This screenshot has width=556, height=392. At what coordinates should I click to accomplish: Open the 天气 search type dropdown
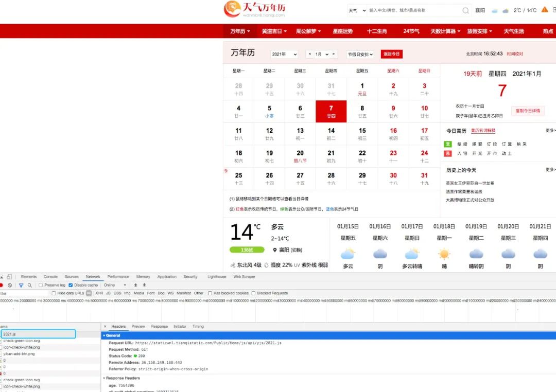coord(357,11)
